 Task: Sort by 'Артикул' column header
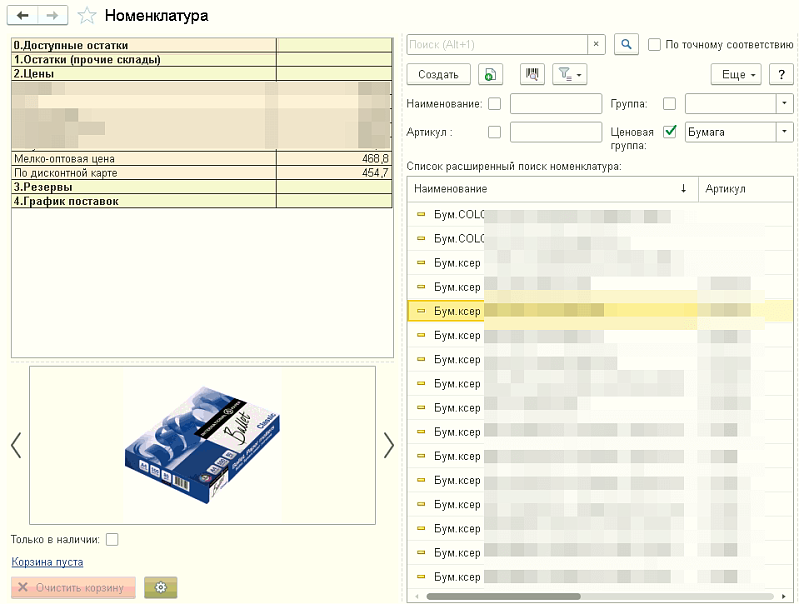coord(726,189)
